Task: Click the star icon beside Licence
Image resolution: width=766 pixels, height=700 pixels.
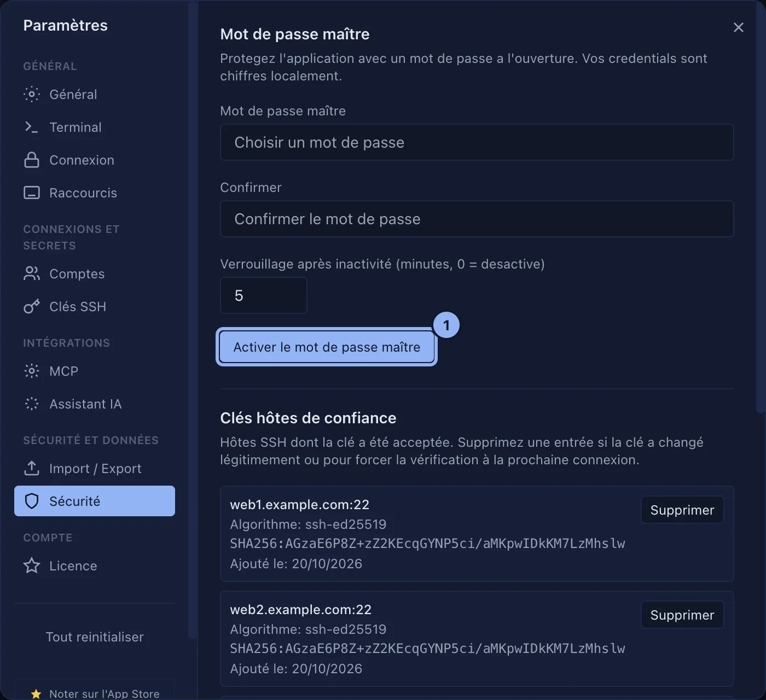Action: pos(32,565)
